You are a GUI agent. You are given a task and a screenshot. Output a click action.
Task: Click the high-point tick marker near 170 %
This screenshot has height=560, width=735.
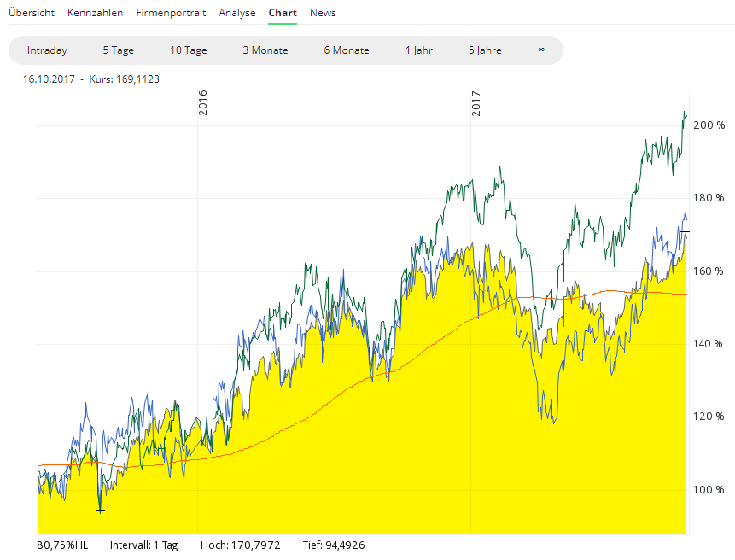point(685,231)
